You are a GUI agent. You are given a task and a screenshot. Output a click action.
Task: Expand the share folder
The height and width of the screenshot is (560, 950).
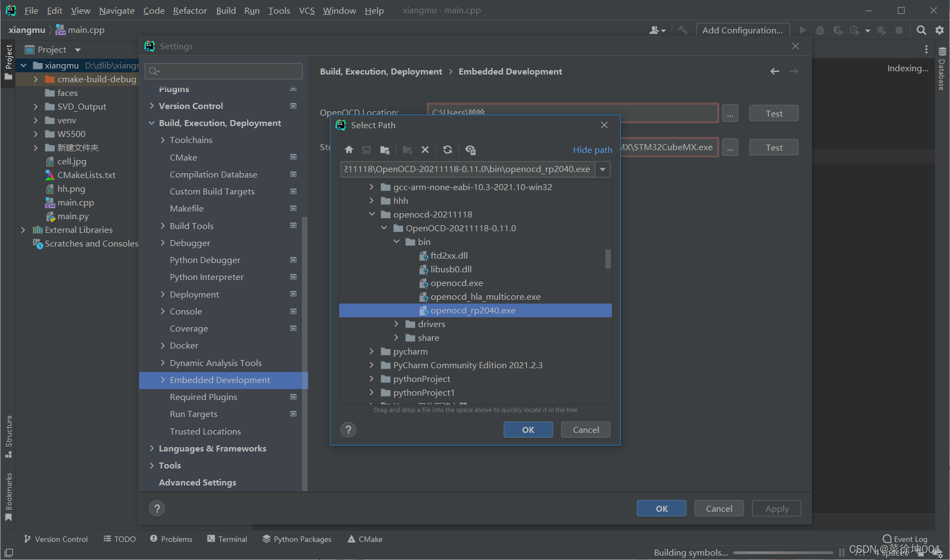coord(397,338)
